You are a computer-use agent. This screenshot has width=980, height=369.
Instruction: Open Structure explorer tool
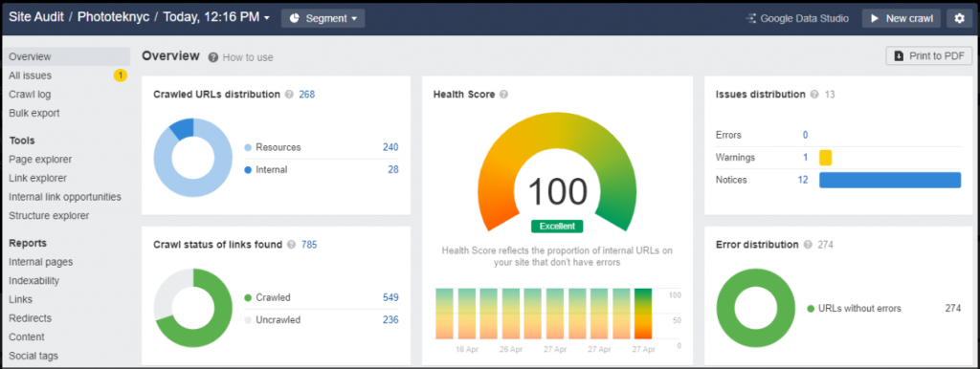[x=49, y=215]
